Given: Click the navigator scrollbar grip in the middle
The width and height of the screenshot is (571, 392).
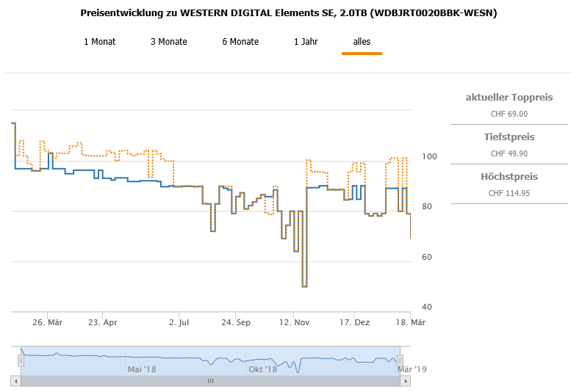Looking at the screenshot, I should pyautogui.click(x=210, y=381).
